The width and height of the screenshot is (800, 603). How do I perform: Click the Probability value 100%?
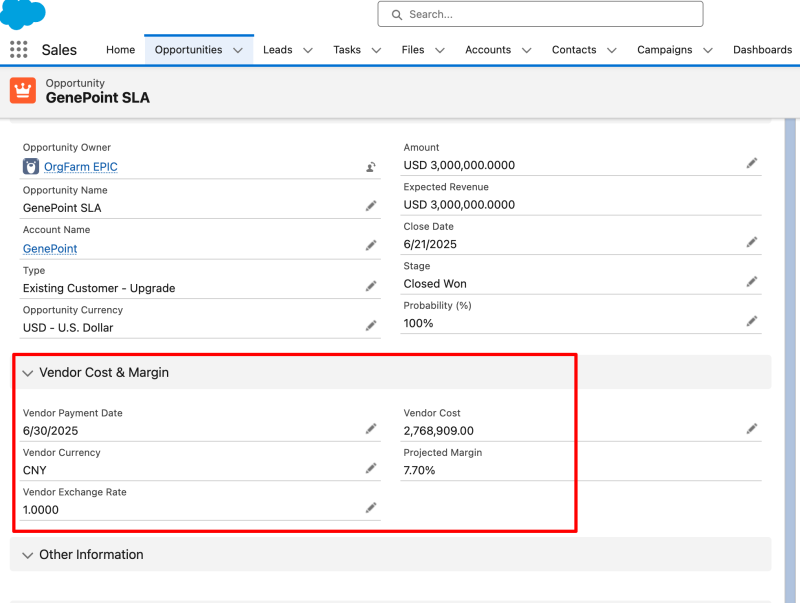pos(418,323)
